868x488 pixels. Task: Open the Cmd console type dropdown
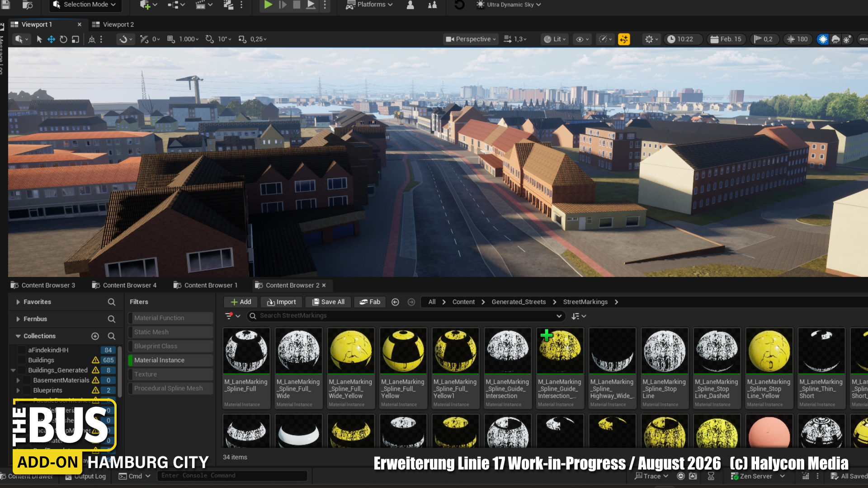(x=135, y=476)
